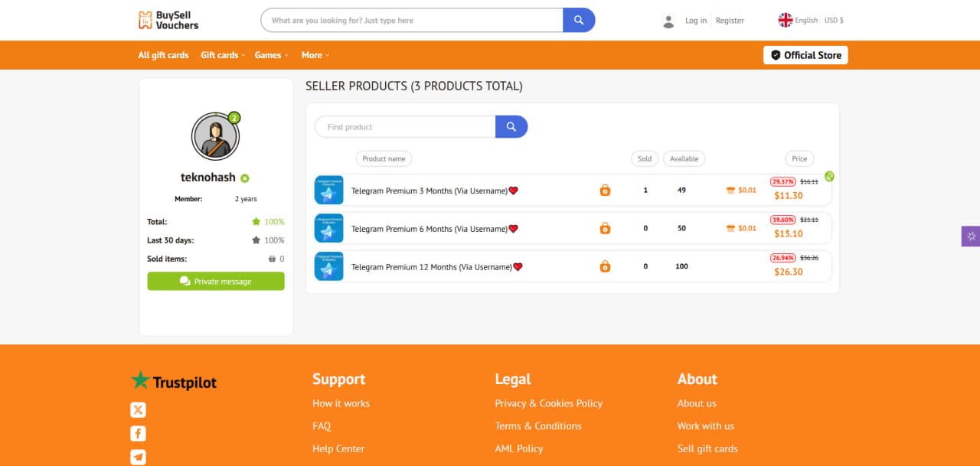Send a Private message to seller

point(216,282)
